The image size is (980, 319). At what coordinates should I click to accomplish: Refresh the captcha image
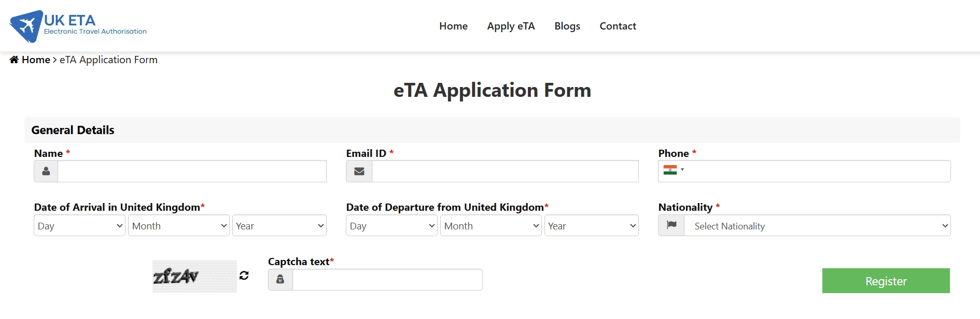click(244, 275)
